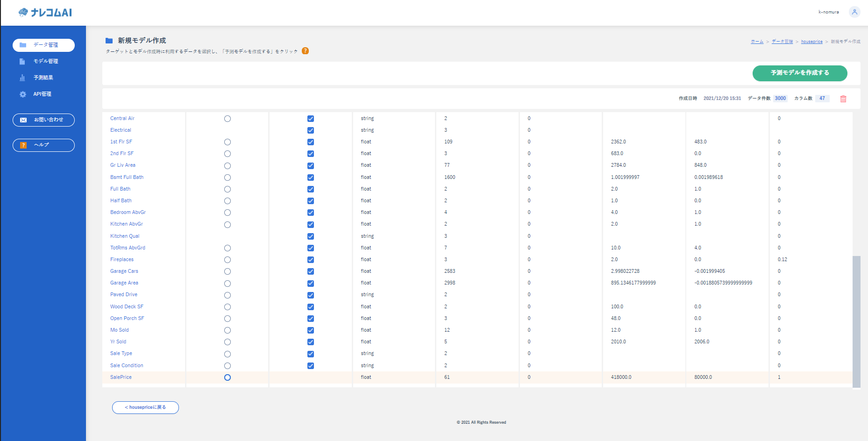Image resolution: width=868 pixels, height=441 pixels.
Task: Click the Bedroom AbvGr column name
Action: [128, 213]
